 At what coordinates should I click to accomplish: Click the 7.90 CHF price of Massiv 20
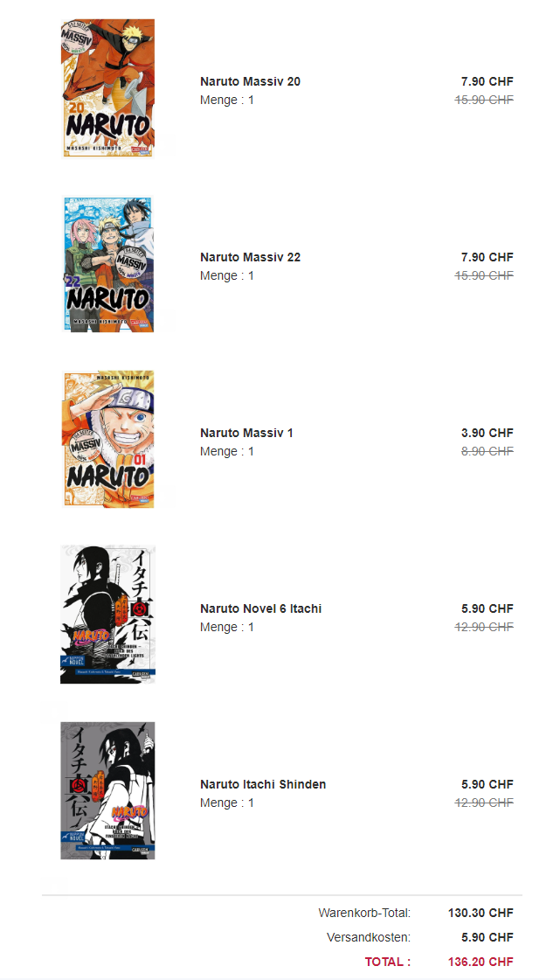tap(487, 81)
